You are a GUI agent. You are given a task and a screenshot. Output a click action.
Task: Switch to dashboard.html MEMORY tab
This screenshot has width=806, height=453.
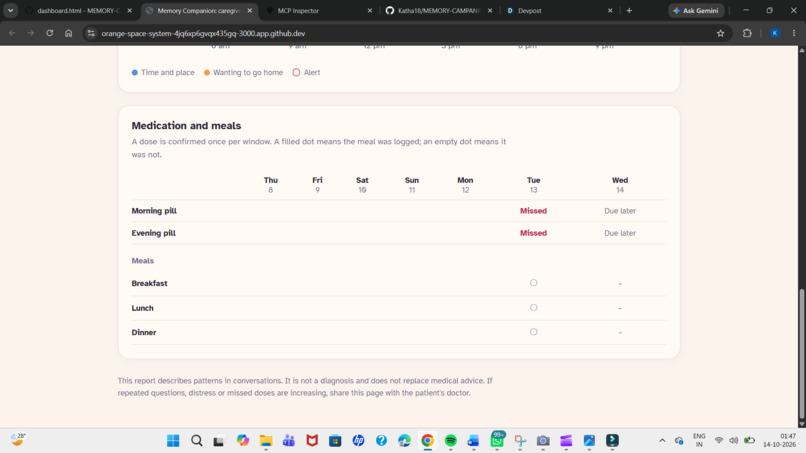point(79,10)
